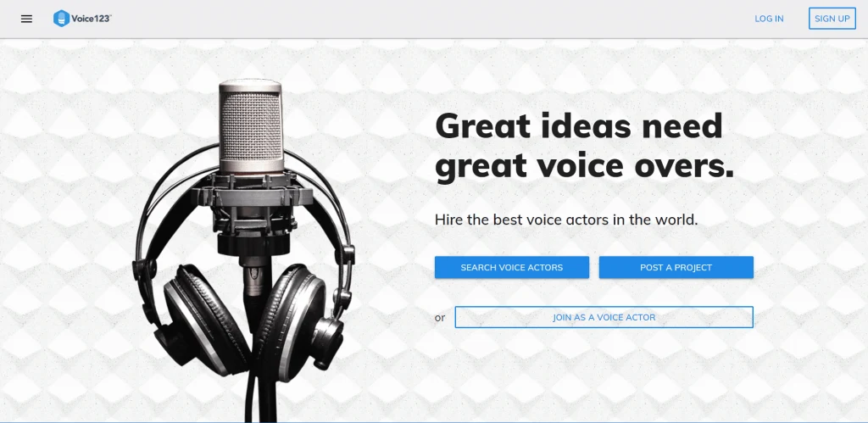Click the blue hexagon Voice123 logo icon
868x423 pixels.
[x=61, y=19]
